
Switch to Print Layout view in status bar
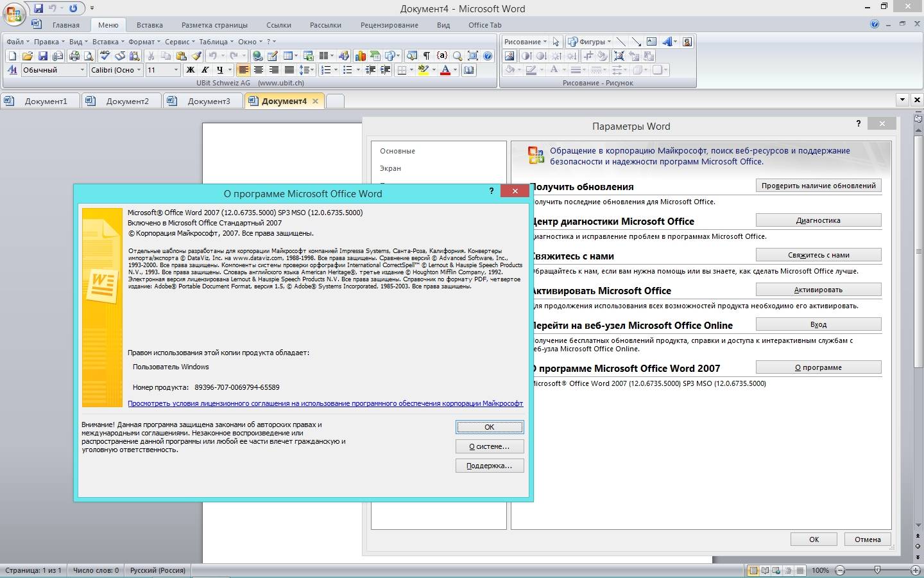(x=753, y=570)
